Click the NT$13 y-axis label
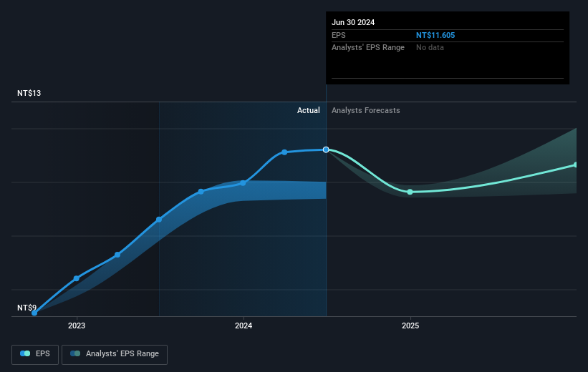This screenshot has width=588, height=372. tap(29, 93)
